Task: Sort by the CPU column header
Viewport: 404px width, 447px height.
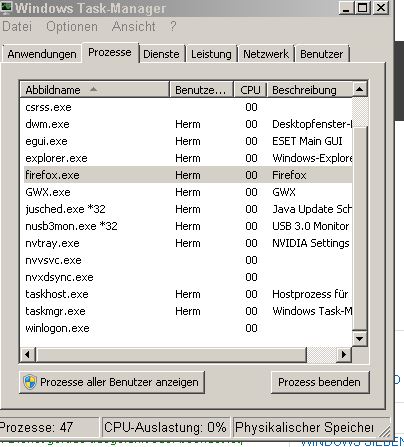Action: [x=250, y=90]
